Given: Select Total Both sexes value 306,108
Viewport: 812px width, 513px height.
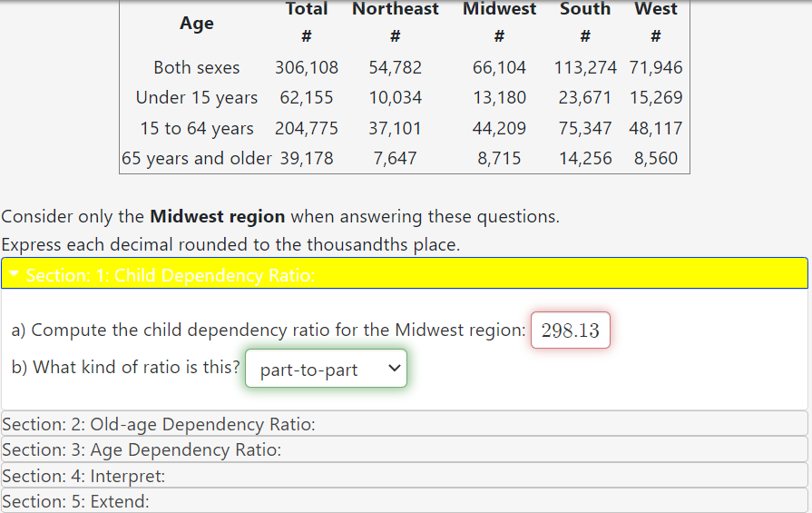Looking at the screenshot, I should 307,67.
